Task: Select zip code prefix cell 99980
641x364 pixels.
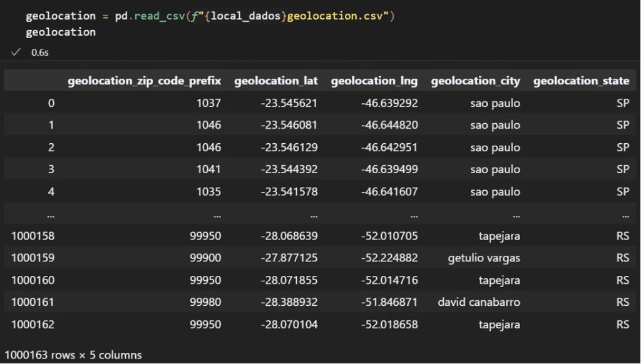Action: pos(205,302)
